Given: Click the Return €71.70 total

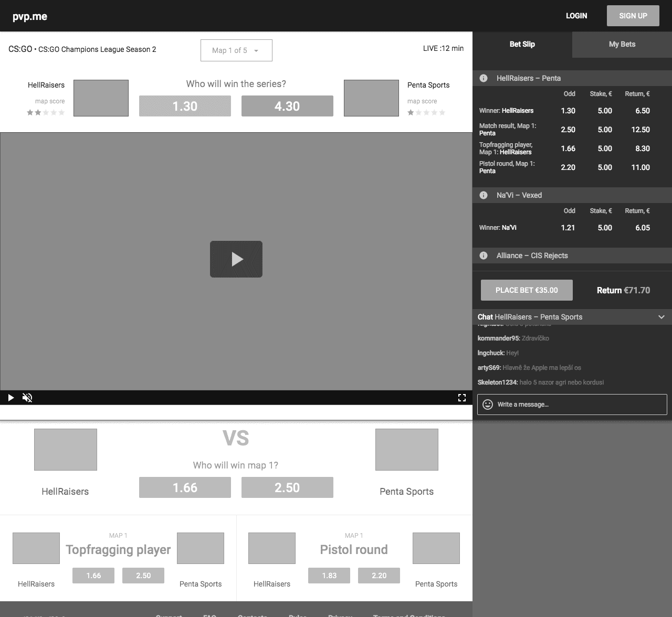Looking at the screenshot, I should [x=623, y=290].
